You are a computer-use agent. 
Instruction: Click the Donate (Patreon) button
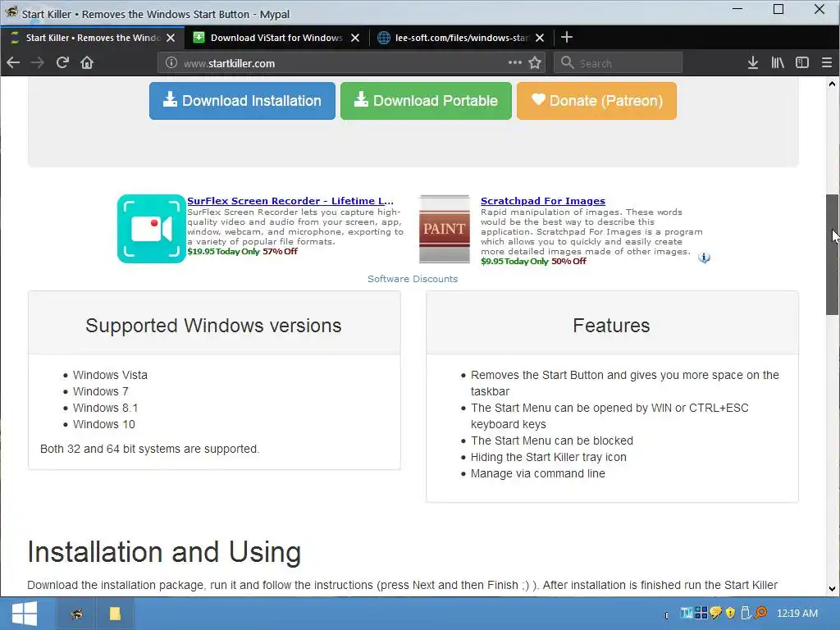click(596, 101)
